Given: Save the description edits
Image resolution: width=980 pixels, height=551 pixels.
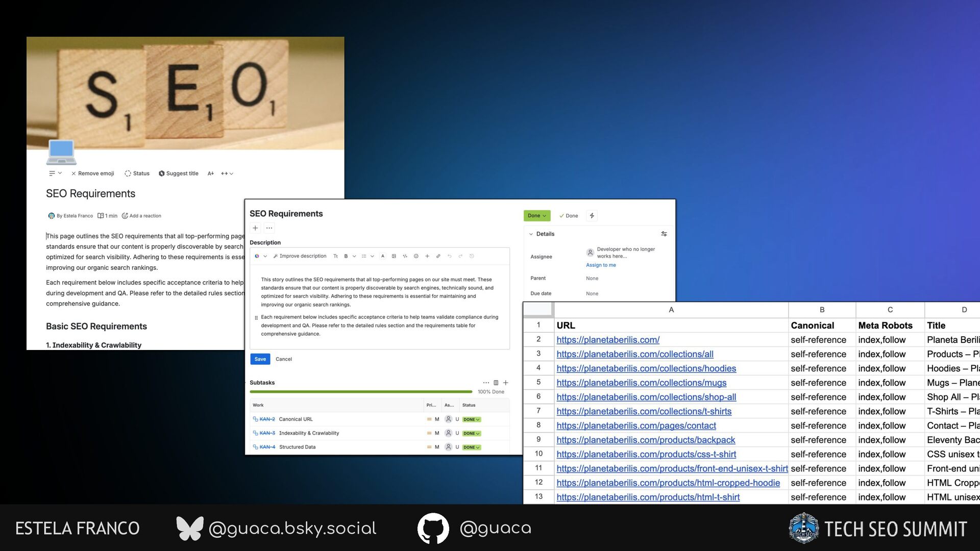Looking at the screenshot, I should point(260,359).
